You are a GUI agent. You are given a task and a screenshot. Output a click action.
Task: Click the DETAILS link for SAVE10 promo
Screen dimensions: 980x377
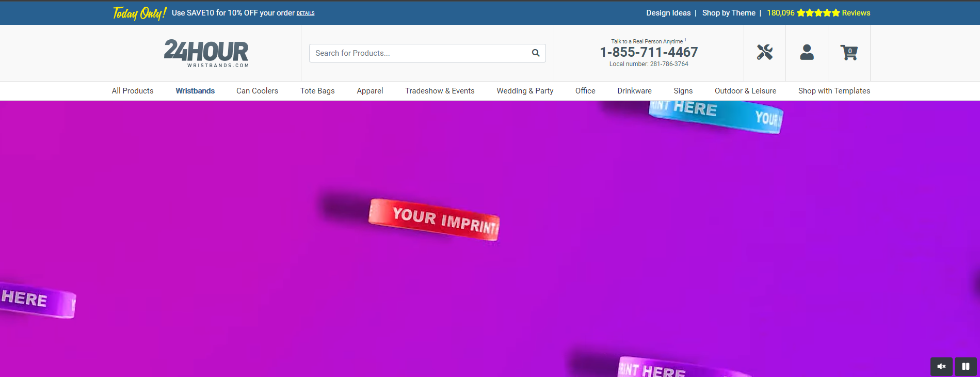tap(306, 13)
